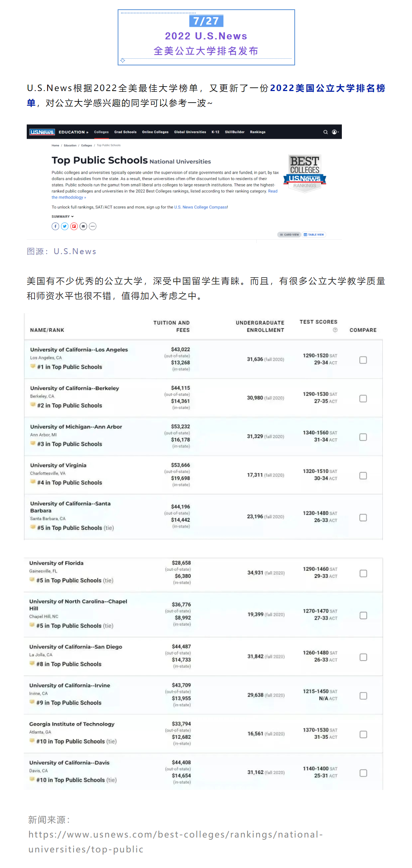Open University of Florida link
The height and width of the screenshot is (868, 412).
56,563
